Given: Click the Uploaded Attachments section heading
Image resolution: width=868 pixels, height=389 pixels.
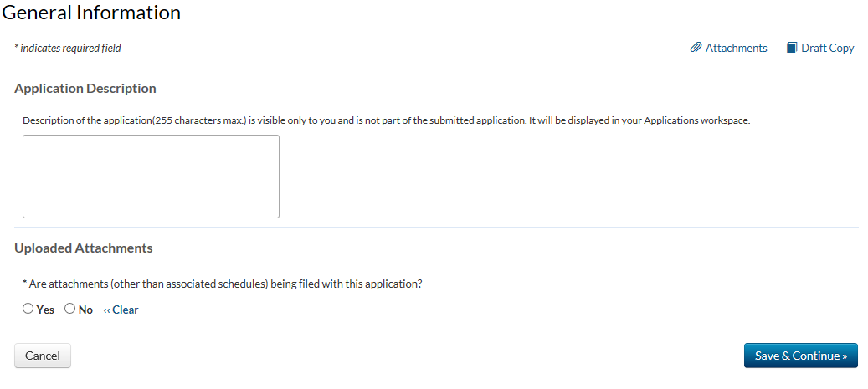Looking at the screenshot, I should click(x=84, y=248).
